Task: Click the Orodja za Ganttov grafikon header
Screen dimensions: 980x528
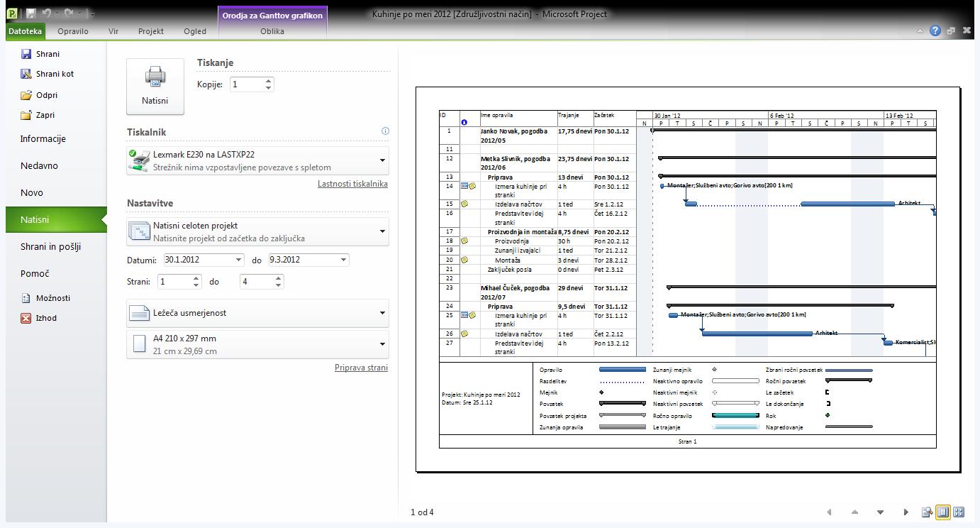Action: (x=272, y=15)
